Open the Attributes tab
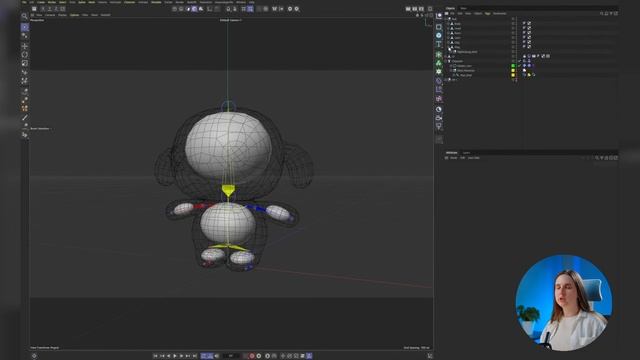Viewport: 640px width, 360px height. (451, 153)
